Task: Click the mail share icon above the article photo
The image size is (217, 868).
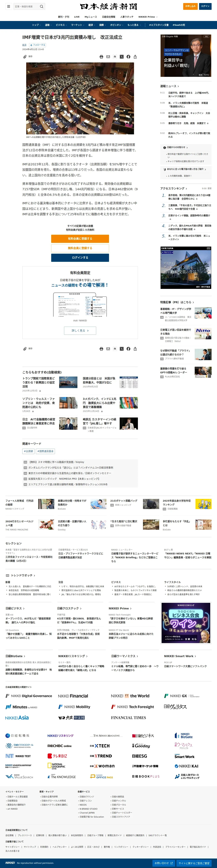Action: pos(108,57)
